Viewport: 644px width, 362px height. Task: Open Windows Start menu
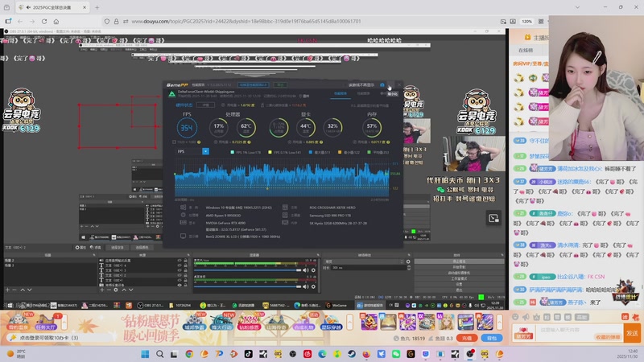coord(145,354)
